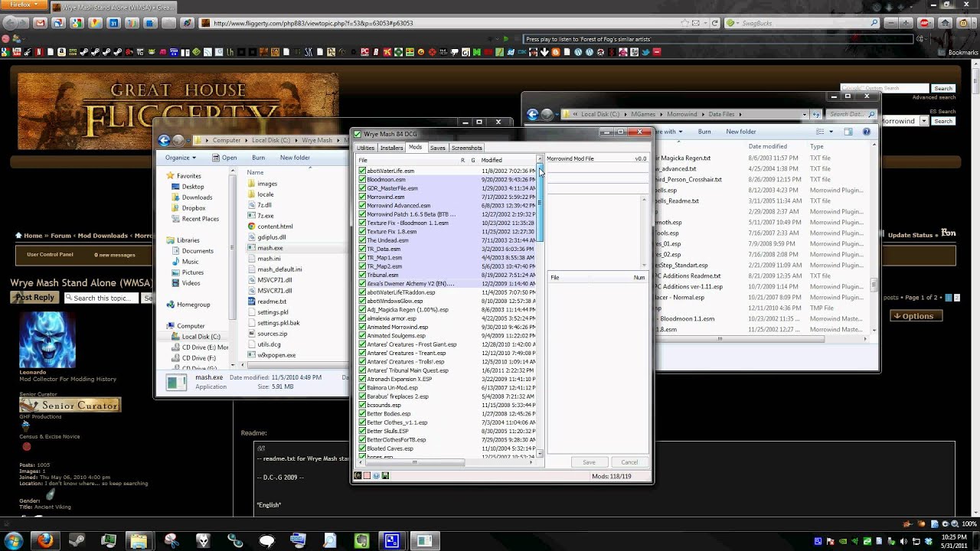
Task: Click the last status bar icon in Wrye Mash
Action: (385, 476)
